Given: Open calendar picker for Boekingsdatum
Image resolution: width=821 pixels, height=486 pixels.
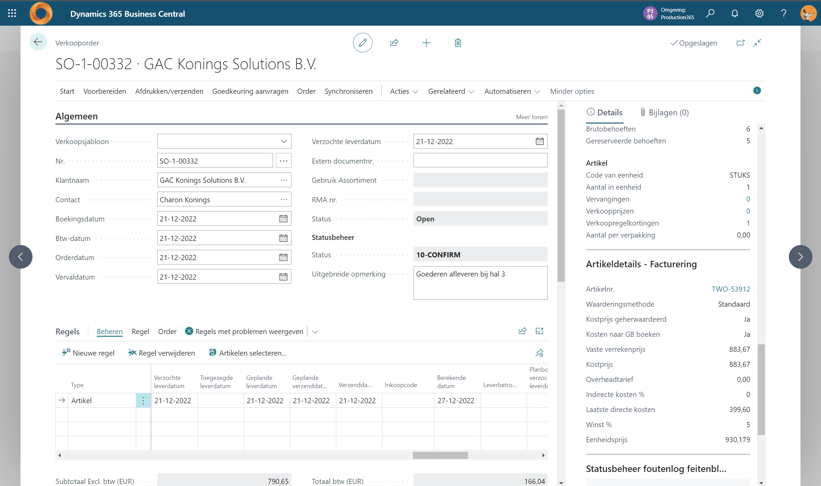Looking at the screenshot, I should pos(283,219).
